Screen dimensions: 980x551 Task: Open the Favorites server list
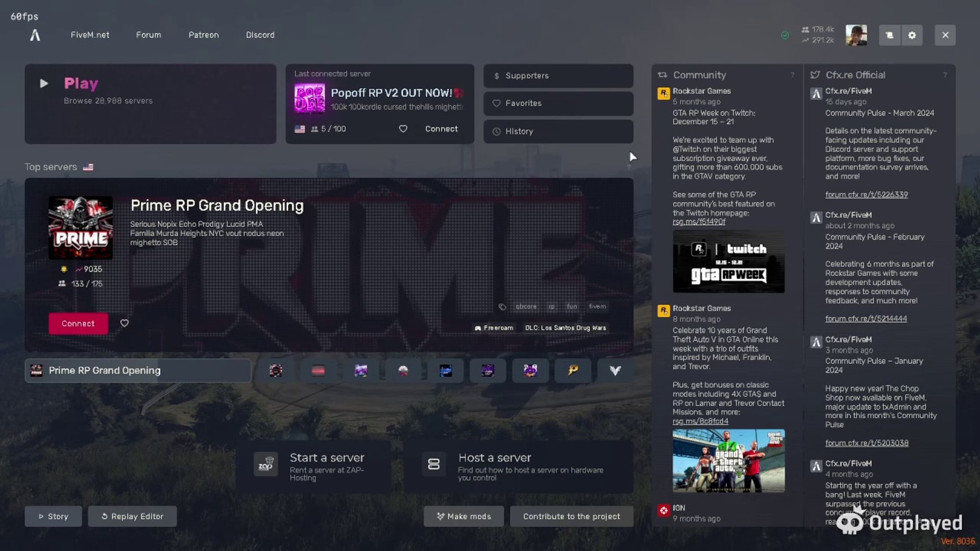558,103
